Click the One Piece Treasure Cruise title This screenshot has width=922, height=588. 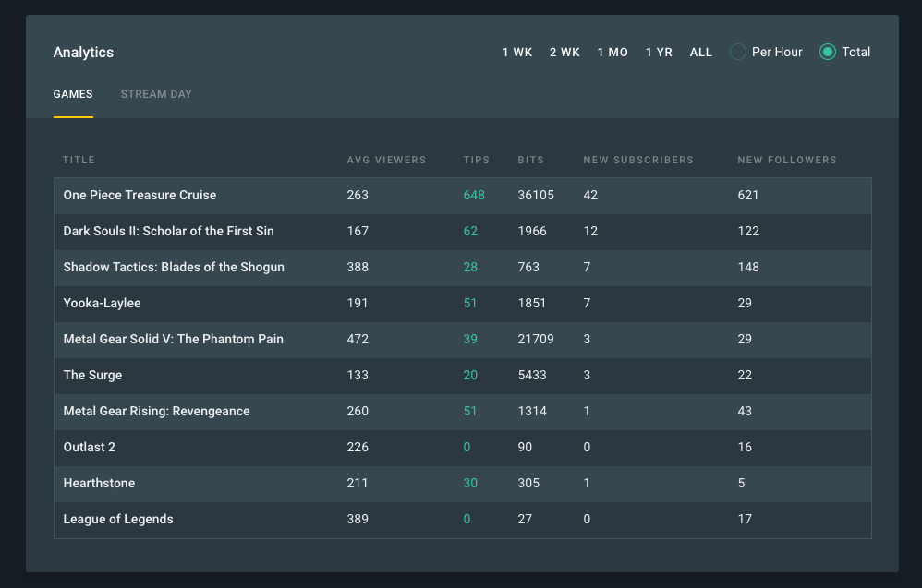140,195
